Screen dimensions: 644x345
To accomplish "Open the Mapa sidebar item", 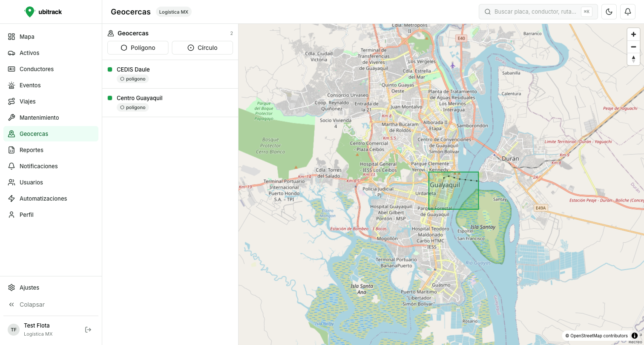I will (51, 37).
